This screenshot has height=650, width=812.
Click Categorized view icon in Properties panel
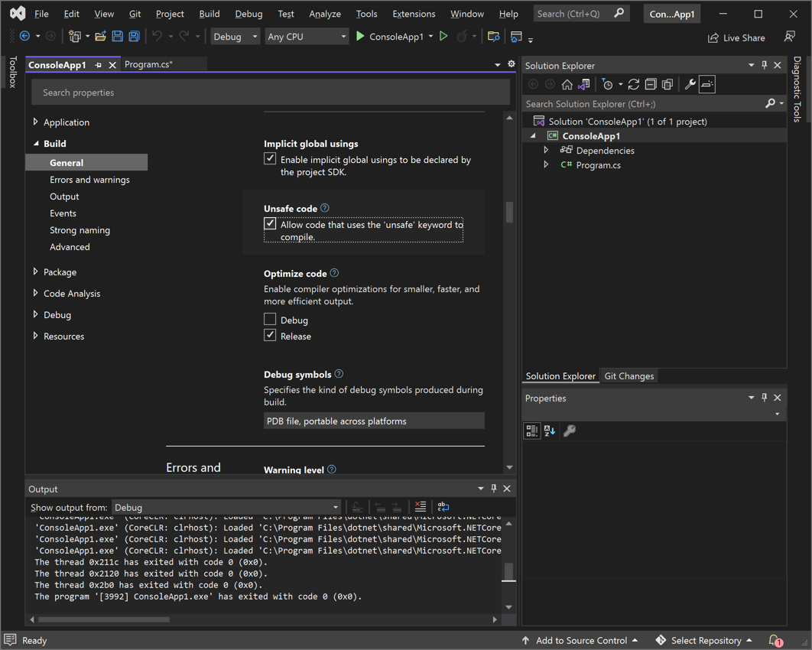(532, 431)
